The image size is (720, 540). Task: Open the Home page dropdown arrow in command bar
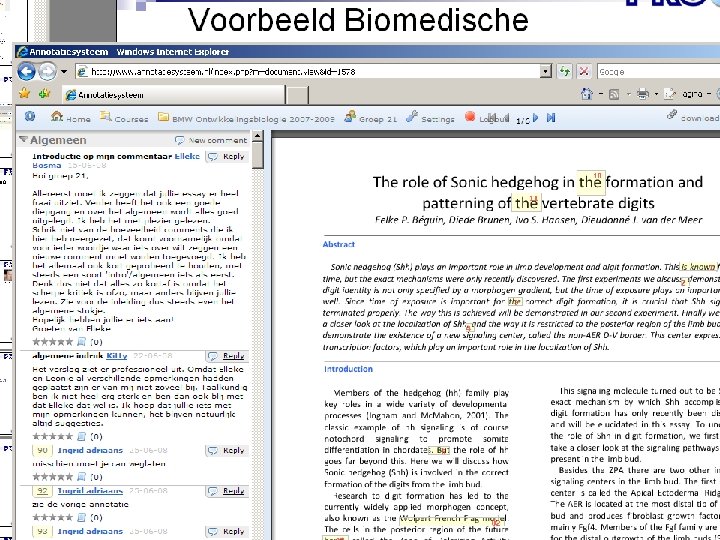click(x=601, y=95)
